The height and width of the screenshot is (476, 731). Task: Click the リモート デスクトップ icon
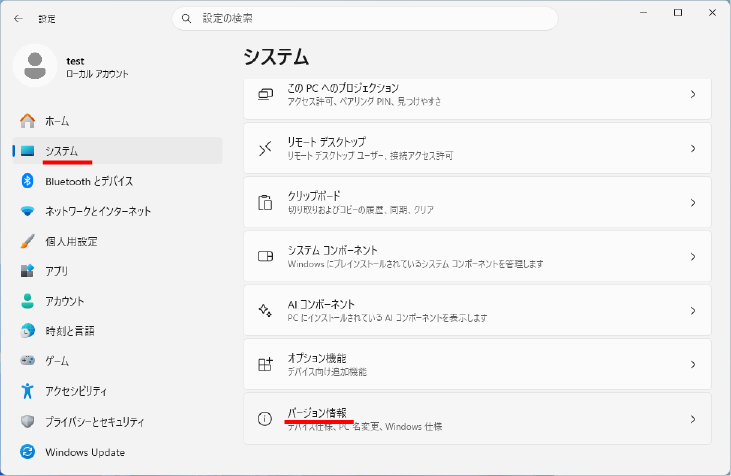tap(265, 149)
